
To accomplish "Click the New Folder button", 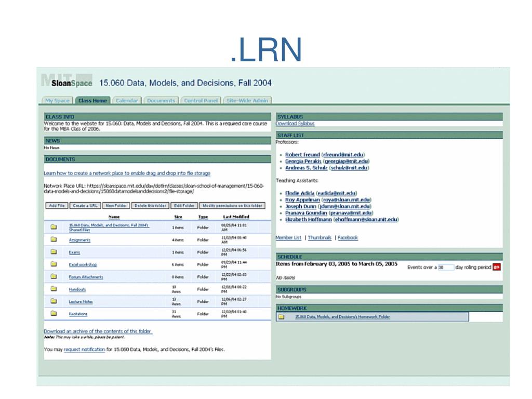I will (x=116, y=206).
